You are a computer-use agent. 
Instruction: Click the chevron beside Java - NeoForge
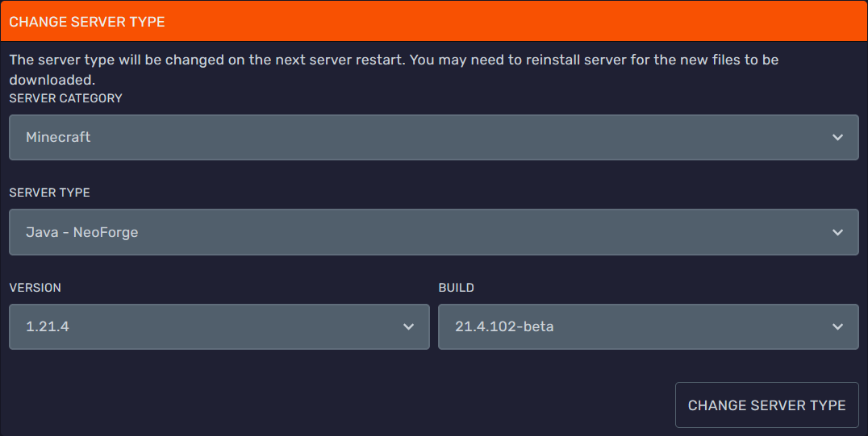point(837,233)
